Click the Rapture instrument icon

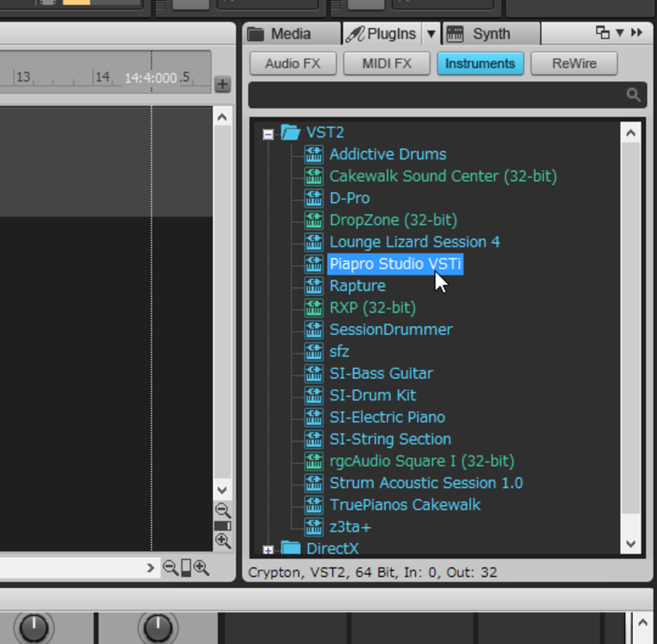click(x=314, y=285)
